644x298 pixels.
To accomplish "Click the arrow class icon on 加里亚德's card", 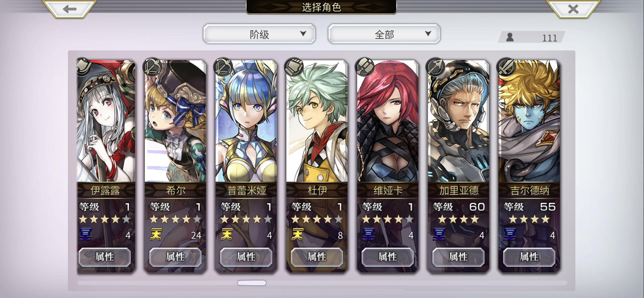I will tap(436, 67).
